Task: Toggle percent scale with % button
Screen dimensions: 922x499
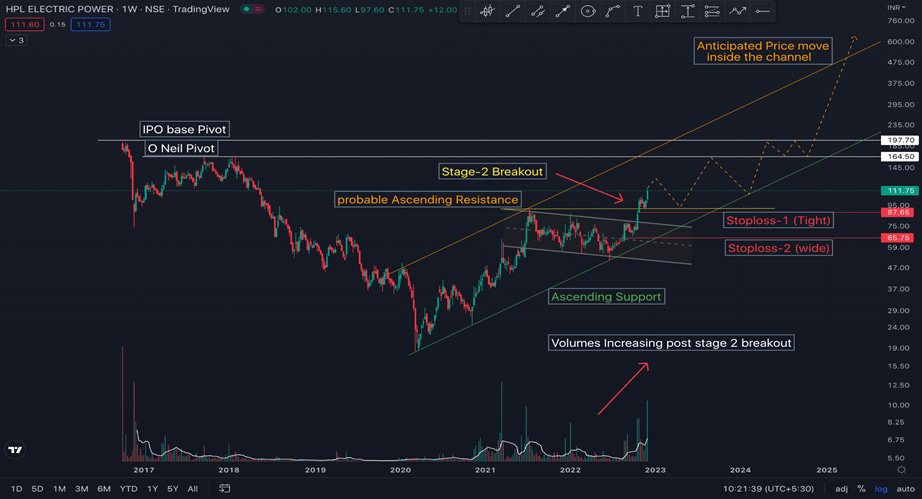Action: 861,488
